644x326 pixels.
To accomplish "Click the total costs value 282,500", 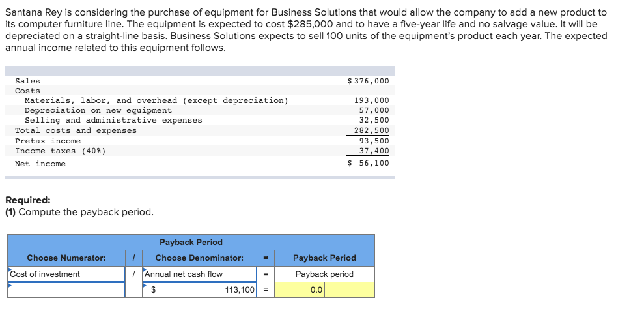I will [372, 130].
